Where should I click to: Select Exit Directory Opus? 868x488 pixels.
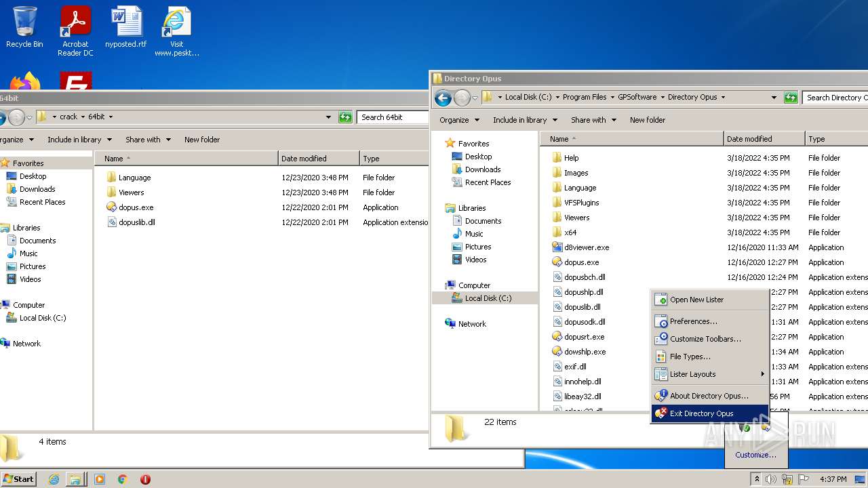[710, 413]
